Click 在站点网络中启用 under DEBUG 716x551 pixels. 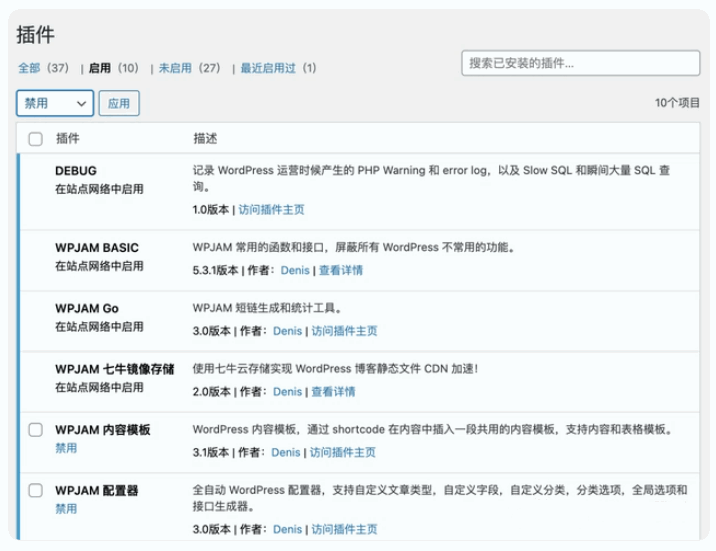[99, 189]
